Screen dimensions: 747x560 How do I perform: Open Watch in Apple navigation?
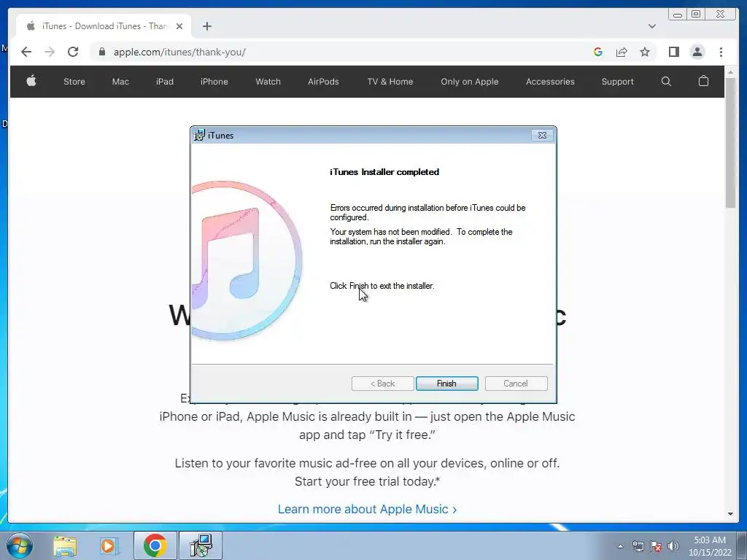point(268,82)
